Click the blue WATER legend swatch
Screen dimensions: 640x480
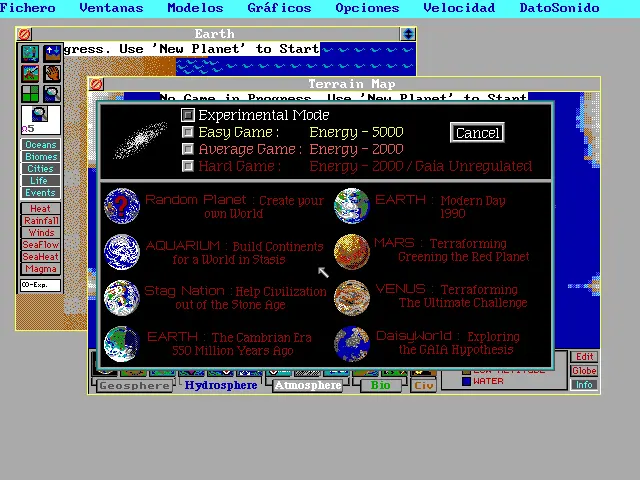[x=466, y=381]
